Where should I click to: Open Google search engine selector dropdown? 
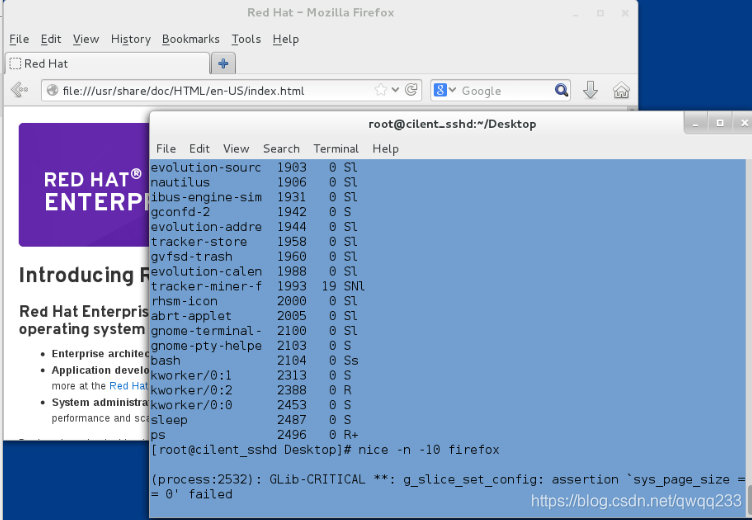(445, 90)
